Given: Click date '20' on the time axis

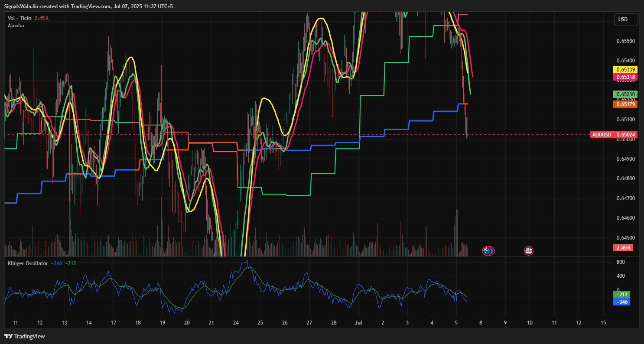Looking at the screenshot, I should pos(187,323).
